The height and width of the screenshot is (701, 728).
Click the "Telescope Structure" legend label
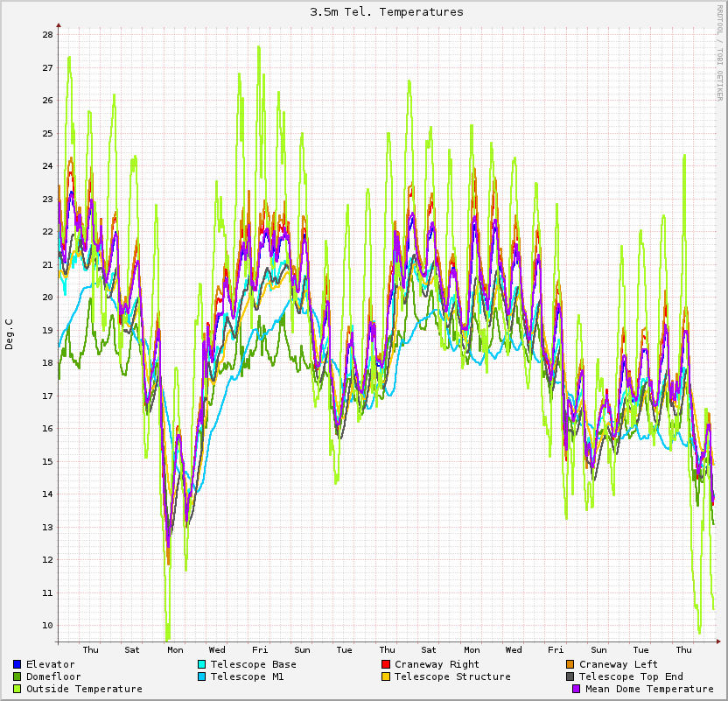[x=452, y=676]
